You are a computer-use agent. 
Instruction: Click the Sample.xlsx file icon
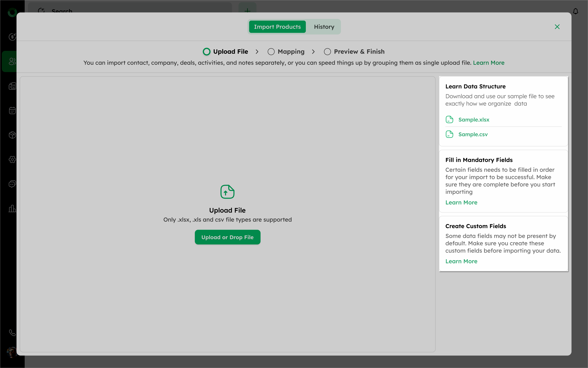(449, 119)
